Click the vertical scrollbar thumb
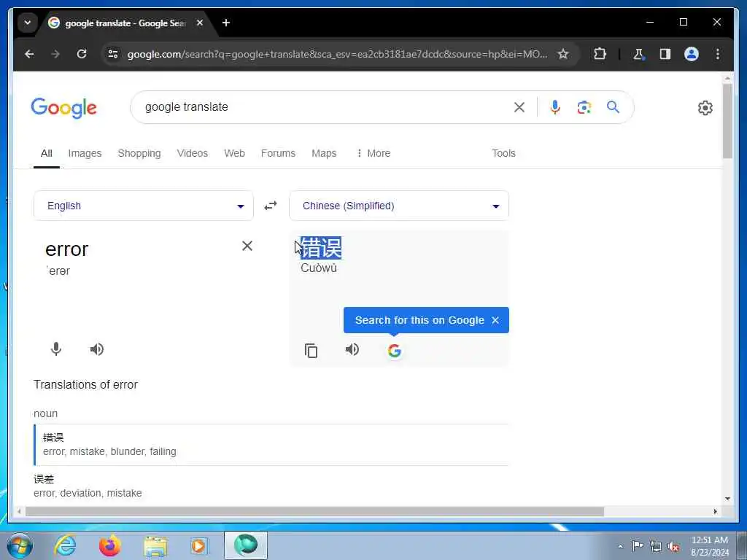Viewport: 747px width, 560px height. click(x=727, y=122)
